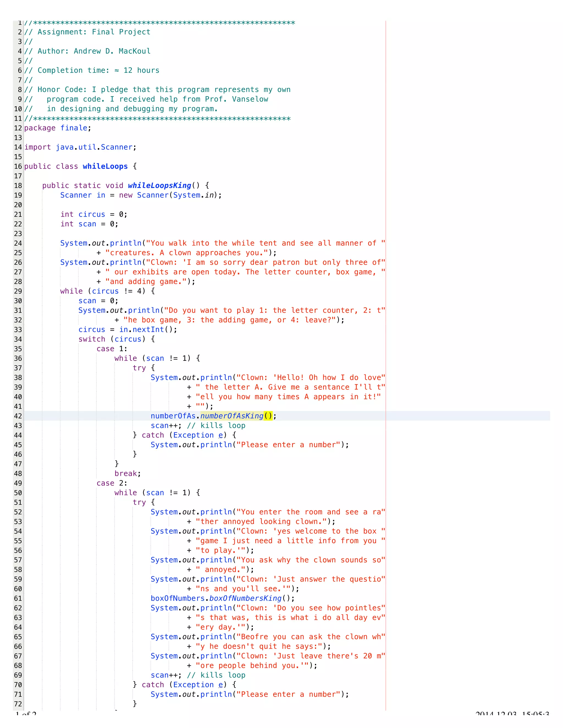Click the 'in designing and debugging' comment line
Image resolution: width=563 pixels, height=728 pixels.
(x=121, y=109)
